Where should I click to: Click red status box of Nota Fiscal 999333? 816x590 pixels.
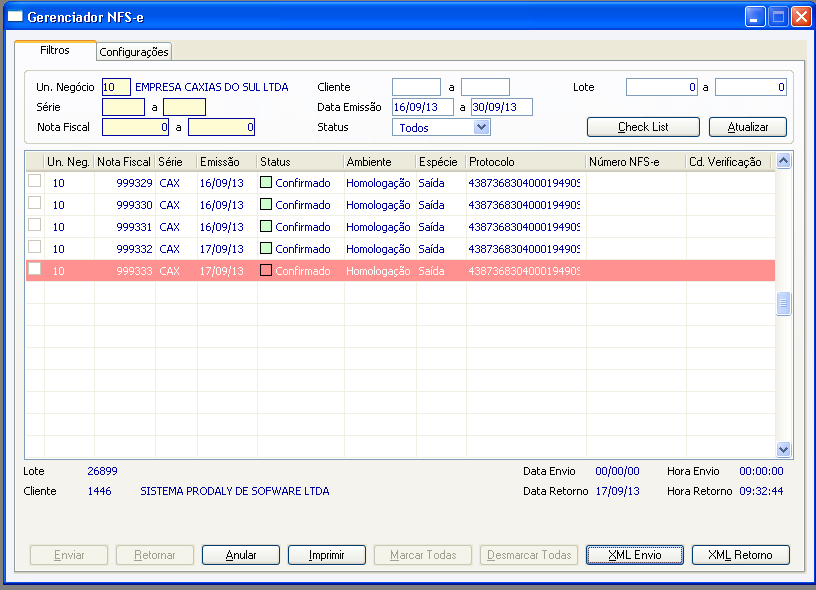[266, 270]
